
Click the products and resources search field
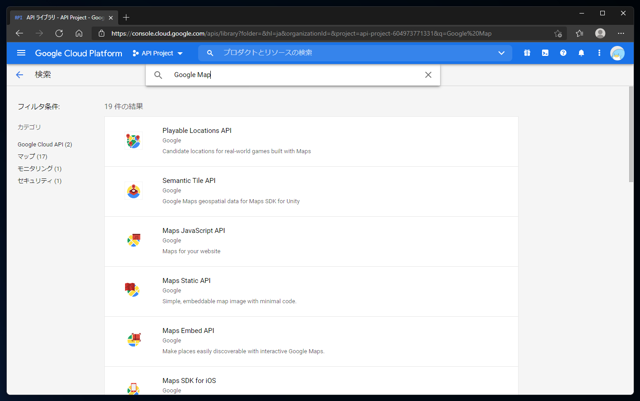tap(355, 53)
